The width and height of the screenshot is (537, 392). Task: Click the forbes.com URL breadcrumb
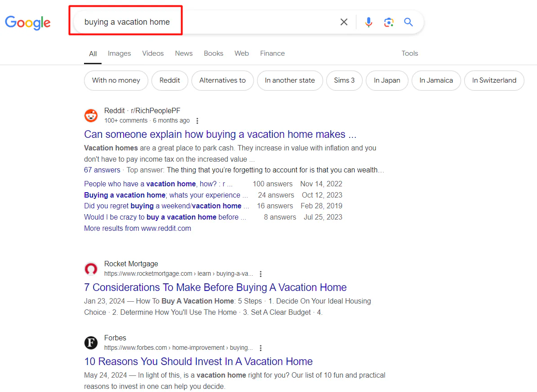click(x=178, y=348)
